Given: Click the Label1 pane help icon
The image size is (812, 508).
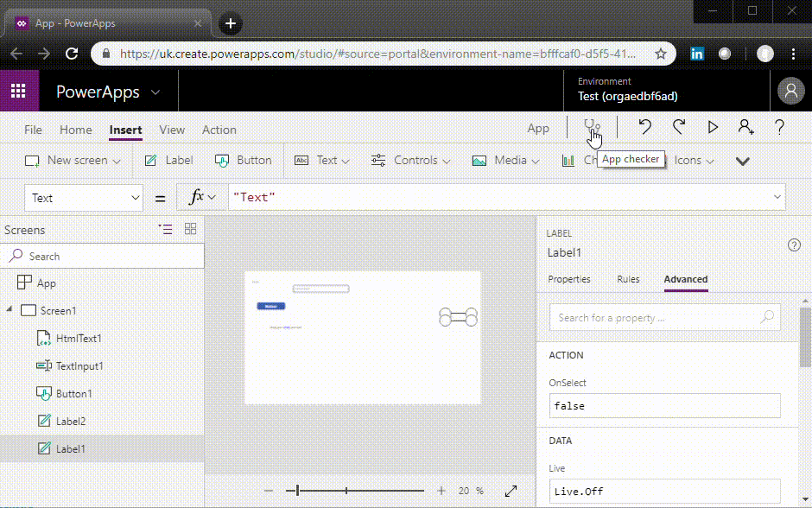Looking at the screenshot, I should (794, 245).
